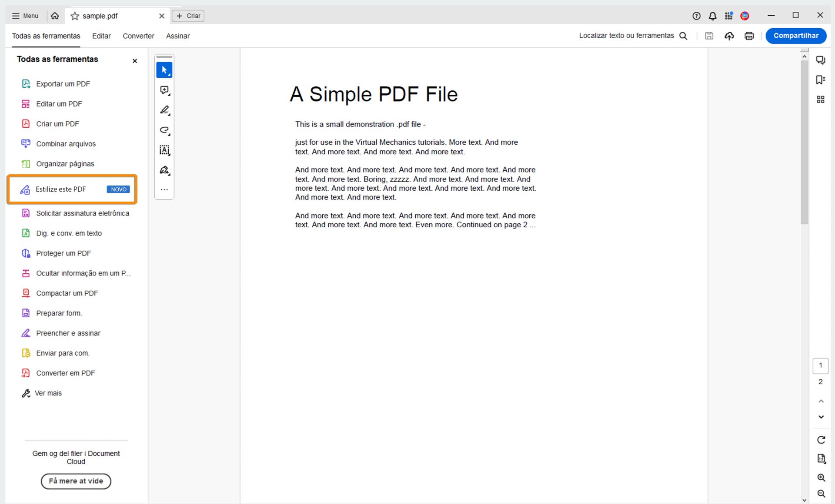Viewport: 835px width, 504px height.
Task: Click the zoom in magnifier icon
Action: click(x=821, y=477)
